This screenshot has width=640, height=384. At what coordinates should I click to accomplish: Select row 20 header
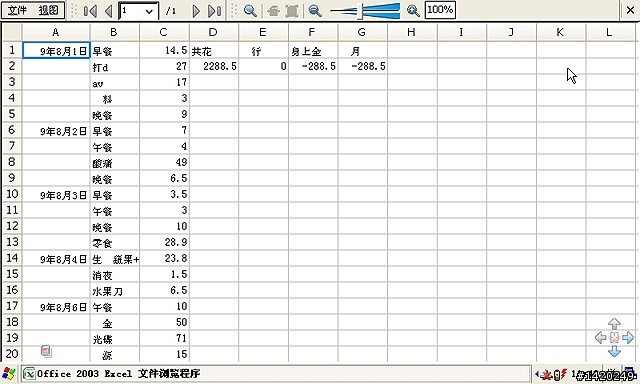click(12, 353)
